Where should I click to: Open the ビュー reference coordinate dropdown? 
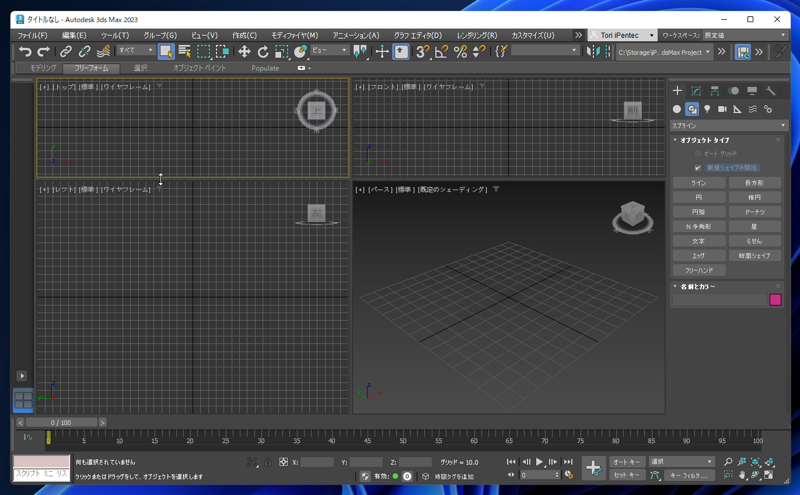(x=330, y=50)
